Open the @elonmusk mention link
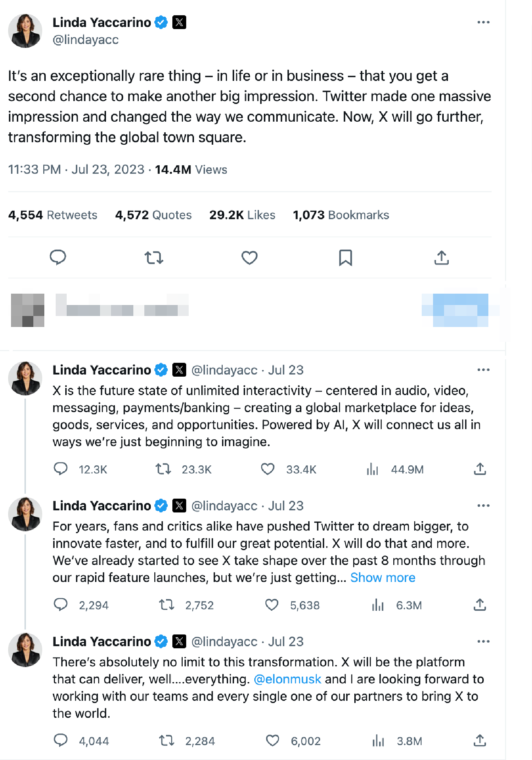This screenshot has height=760, width=532. click(288, 679)
